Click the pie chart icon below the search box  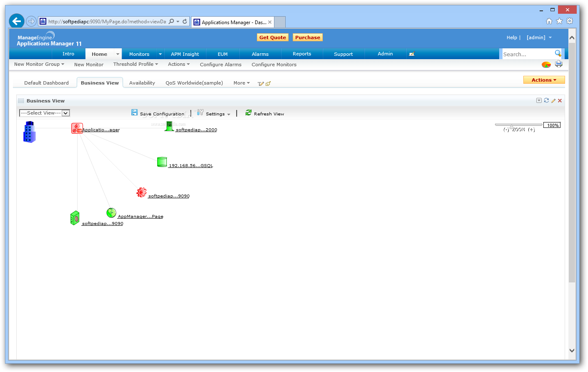coord(546,65)
